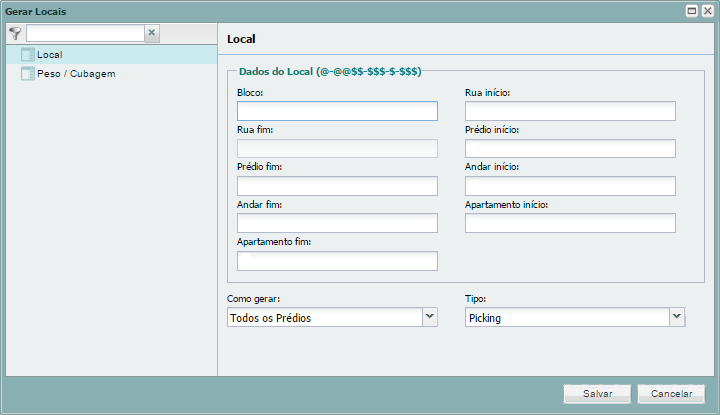Open the Como gerar dropdown arrow

(430, 317)
